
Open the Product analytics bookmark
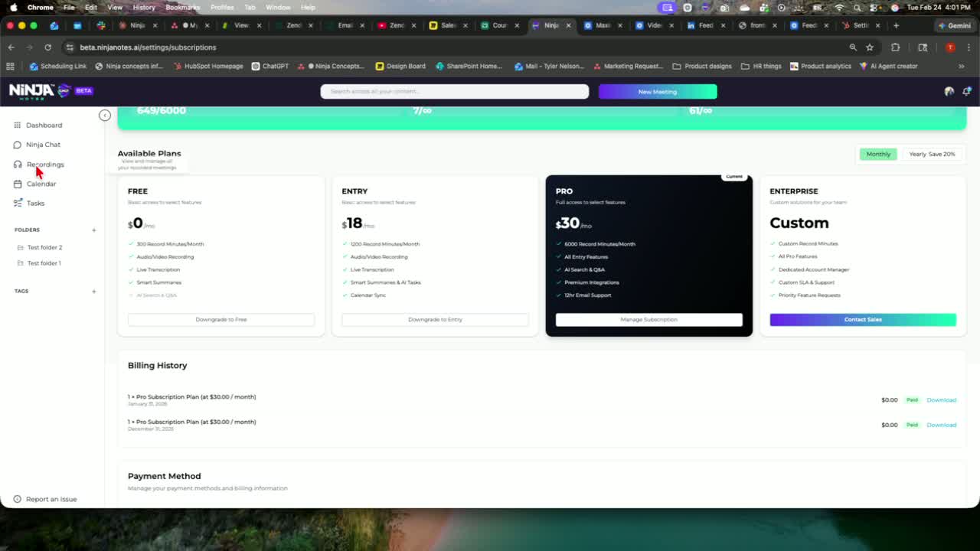tap(820, 66)
